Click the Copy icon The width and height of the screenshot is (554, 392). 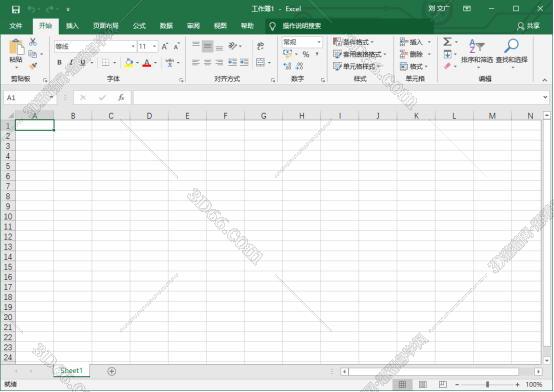coord(33,54)
